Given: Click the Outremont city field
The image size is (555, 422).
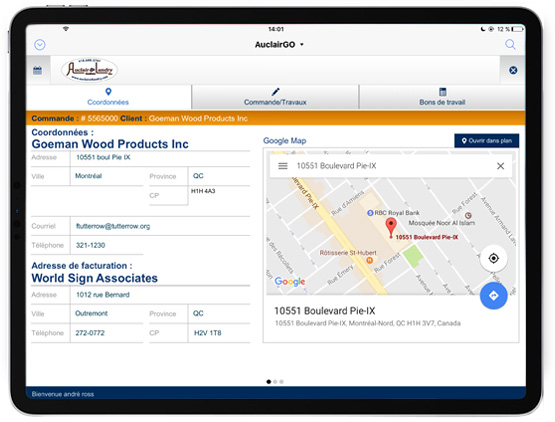Looking at the screenshot, I should pyautogui.click(x=107, y=313).
